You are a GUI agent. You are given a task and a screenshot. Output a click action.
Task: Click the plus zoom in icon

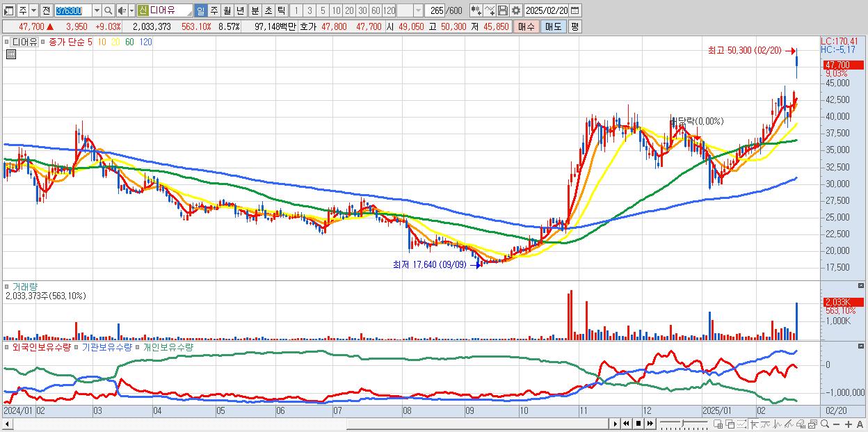[x=849, y=424]
